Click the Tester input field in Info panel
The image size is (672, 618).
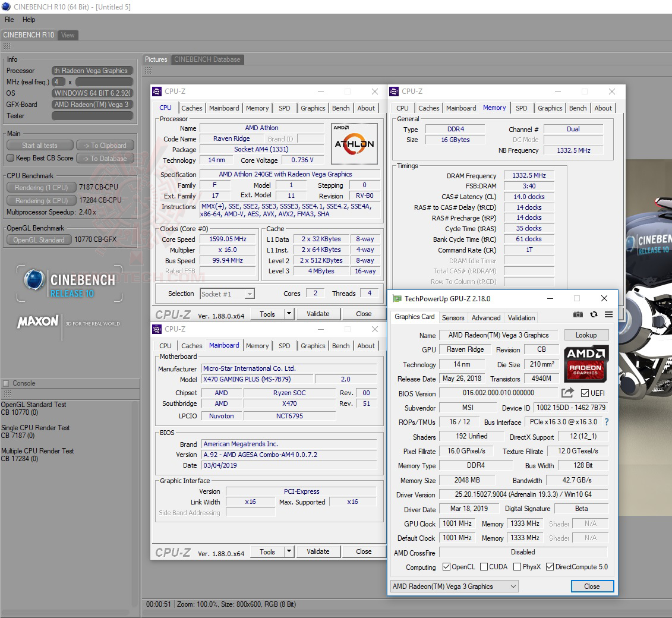tap(92, 116)
